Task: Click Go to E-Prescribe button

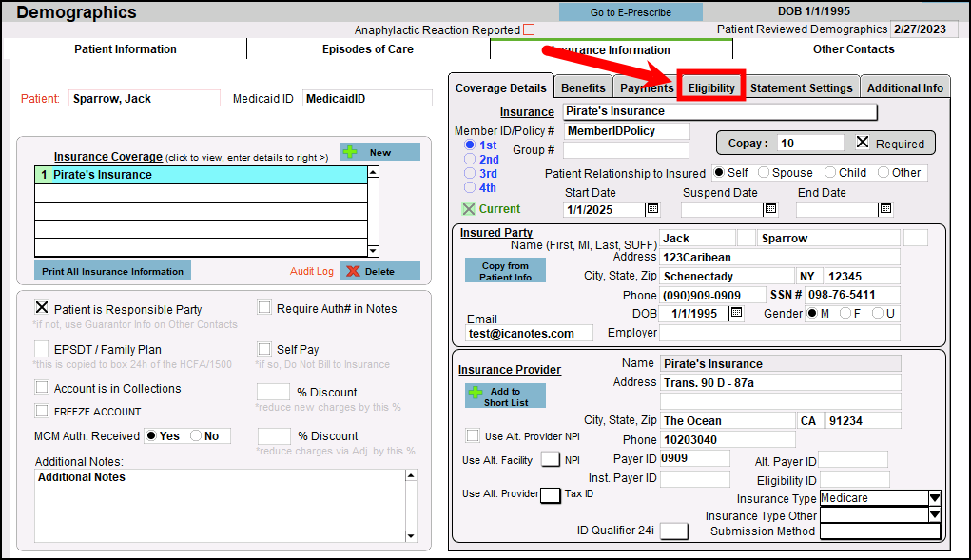Action: click(631, 12)
